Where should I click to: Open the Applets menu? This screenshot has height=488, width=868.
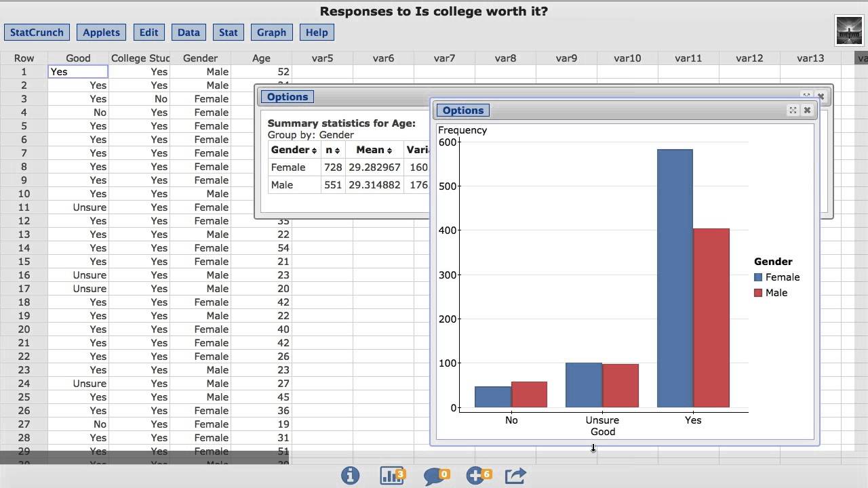click(101, 33)
